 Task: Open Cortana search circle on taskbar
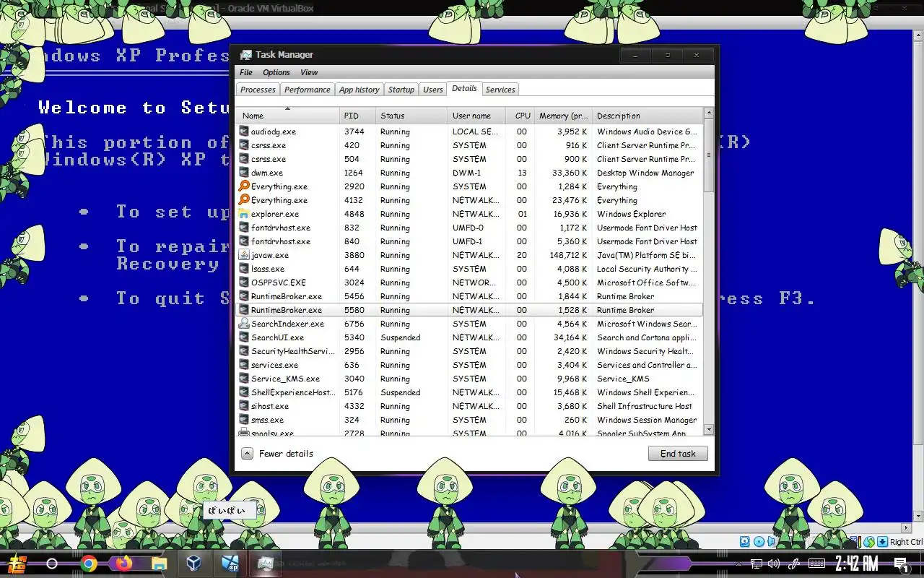coord(52,564)
